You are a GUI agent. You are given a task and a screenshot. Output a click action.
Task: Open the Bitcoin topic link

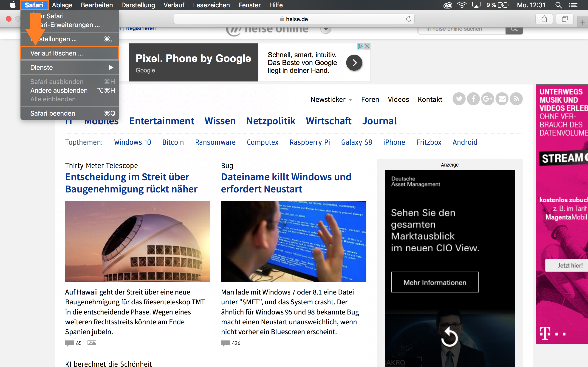coord(173,142)
